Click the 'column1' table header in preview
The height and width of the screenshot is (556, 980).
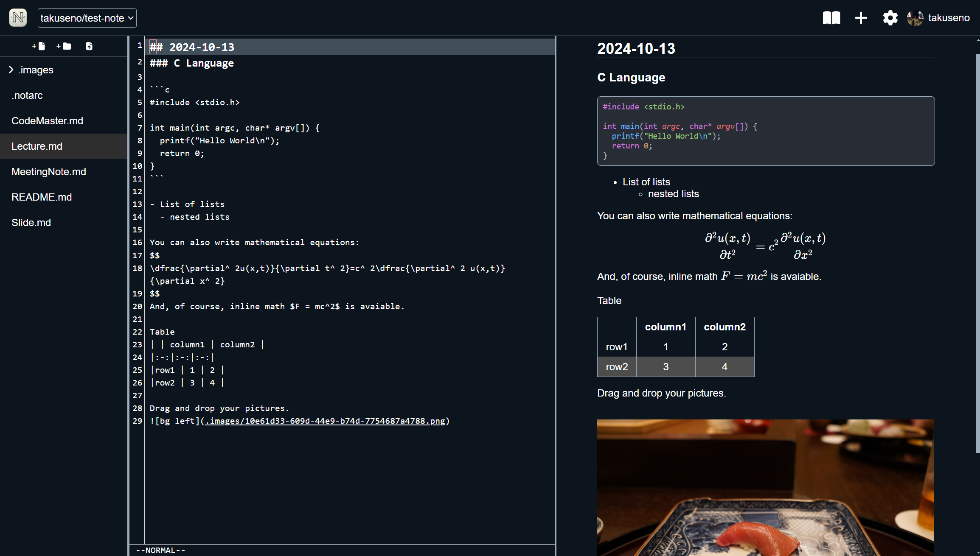666,327
